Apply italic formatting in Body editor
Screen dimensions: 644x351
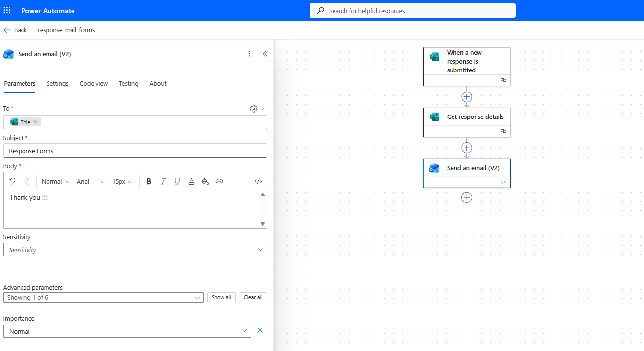(x=163, y=181)
